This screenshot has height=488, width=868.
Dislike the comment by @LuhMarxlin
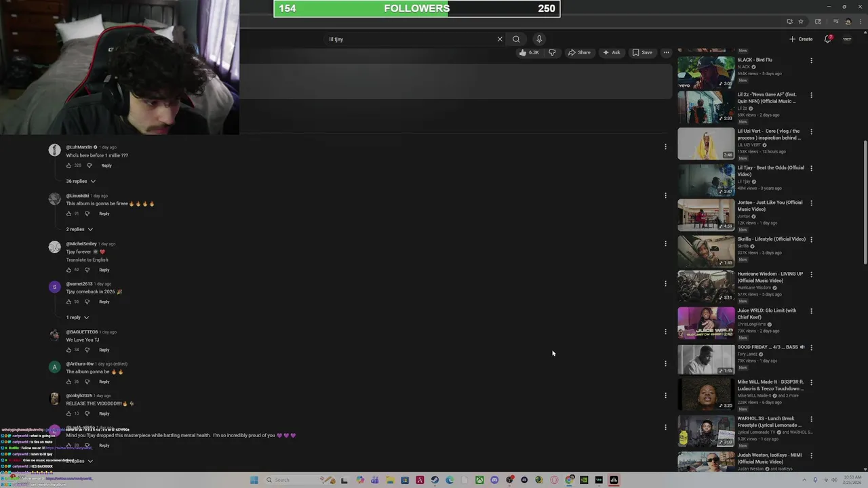coord(89,165)
